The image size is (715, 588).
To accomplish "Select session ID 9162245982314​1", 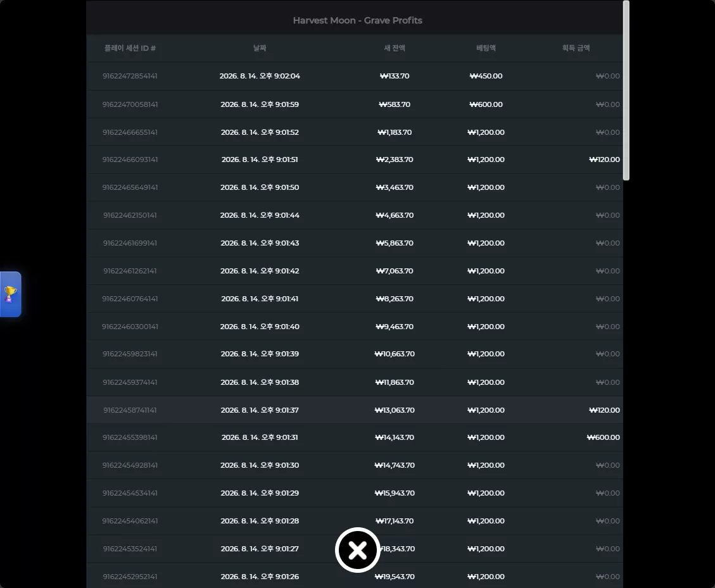I will coord(130,354).
